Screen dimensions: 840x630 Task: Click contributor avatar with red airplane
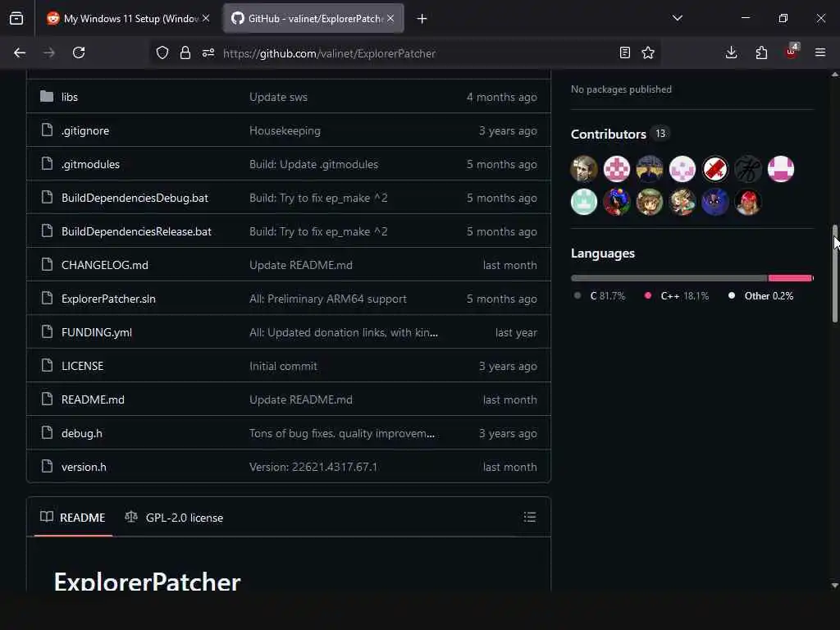715,169
